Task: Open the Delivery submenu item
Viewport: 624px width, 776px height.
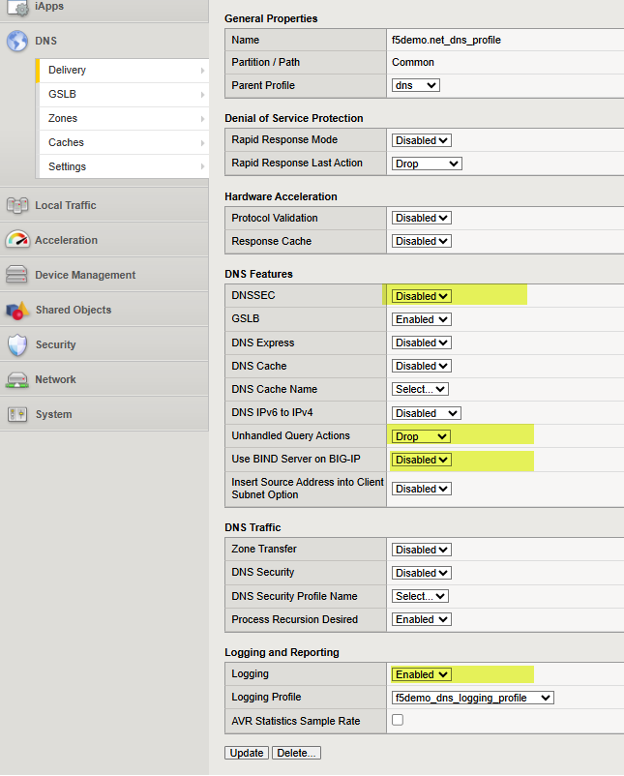Action: (x=120, y=70)
